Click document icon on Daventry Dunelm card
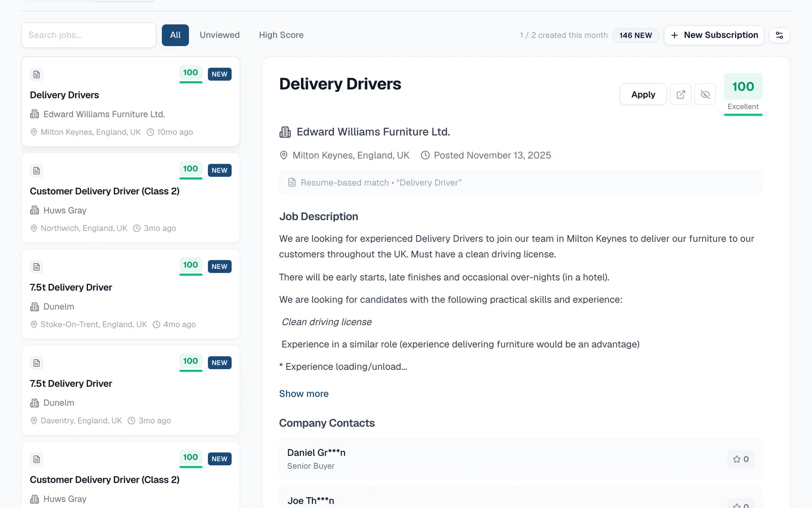Image resolution: width=812 pixels, height=508 pixels. [37, 363]
